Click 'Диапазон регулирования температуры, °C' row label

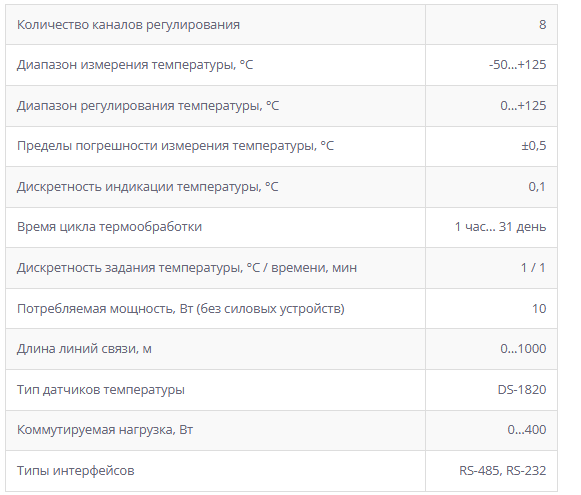pos(148,106)
